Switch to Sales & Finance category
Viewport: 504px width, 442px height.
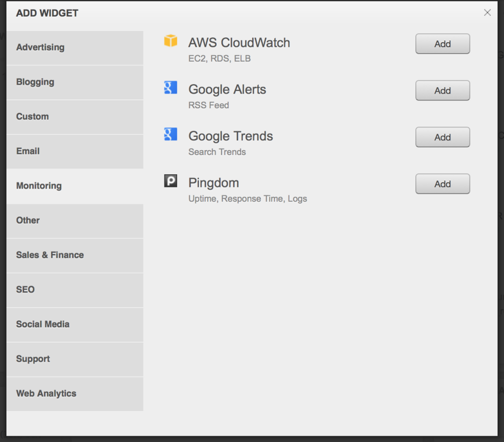point(75,255)
